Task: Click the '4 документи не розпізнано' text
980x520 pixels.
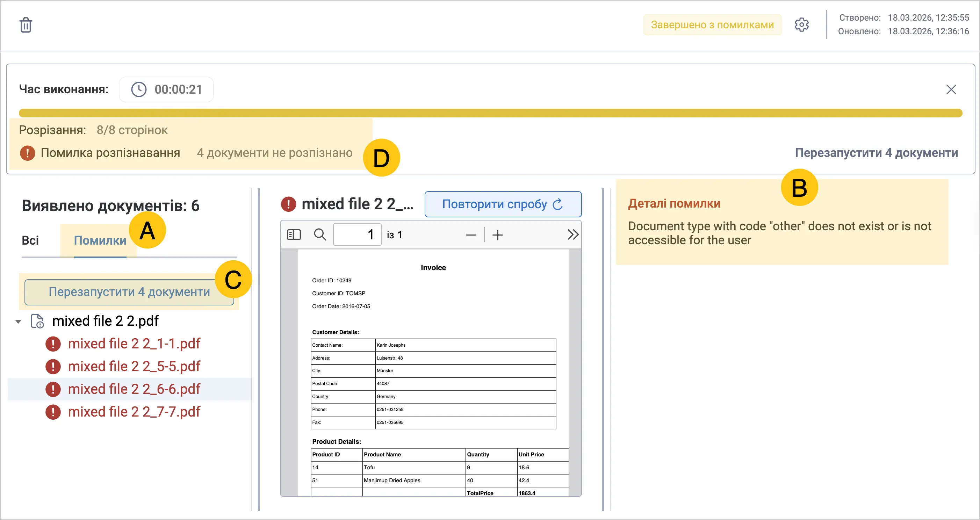Action: coord(275,153)
